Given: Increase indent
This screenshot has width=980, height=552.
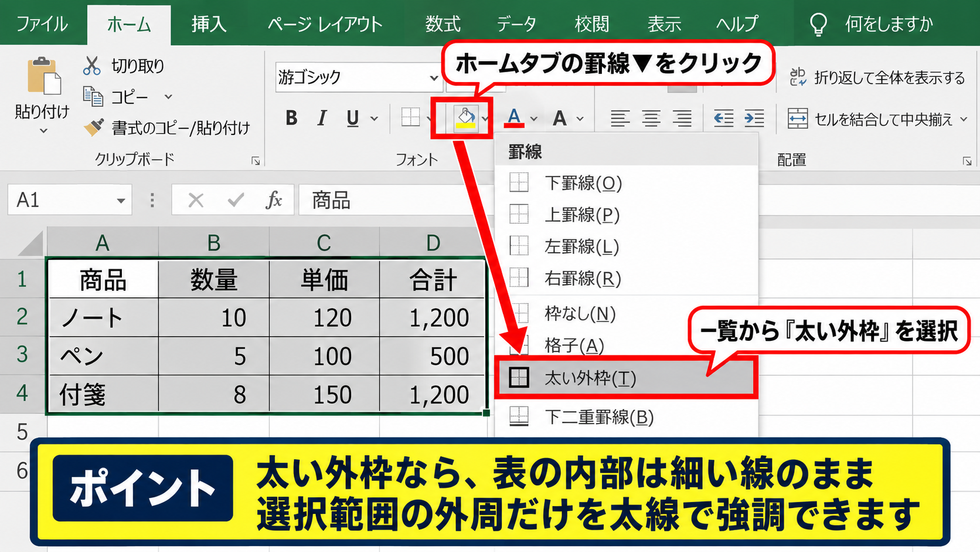Looking at the screenshot, I should pyautogui.click(x=754, y=118).
